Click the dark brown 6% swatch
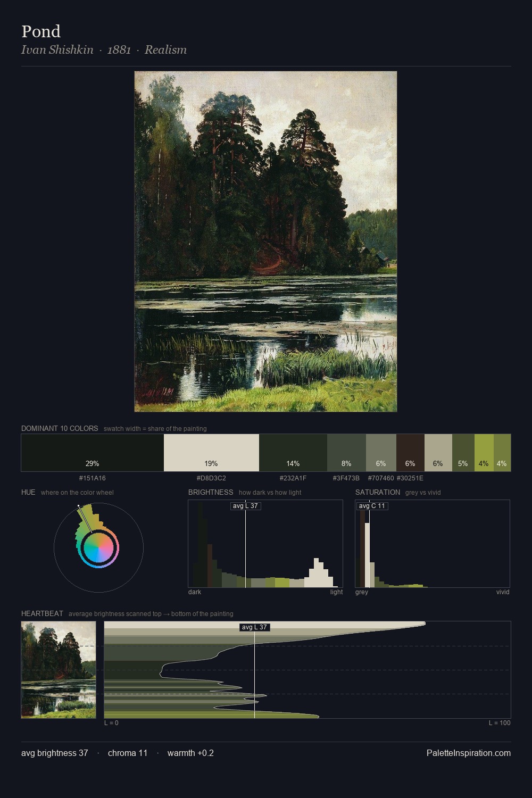Viewport: 532px width, 798px height. tap(410, 453)
